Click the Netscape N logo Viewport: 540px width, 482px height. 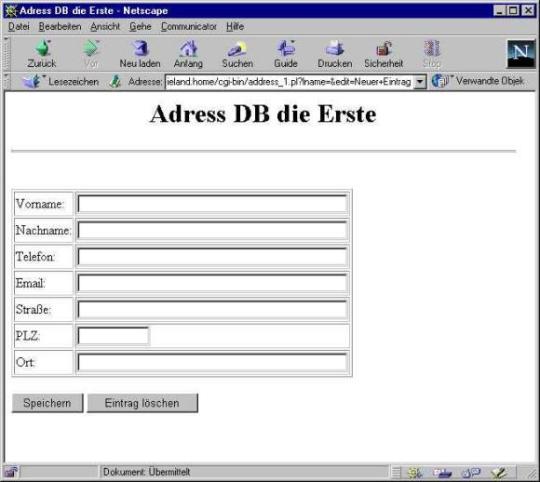[x=521, y=54]
